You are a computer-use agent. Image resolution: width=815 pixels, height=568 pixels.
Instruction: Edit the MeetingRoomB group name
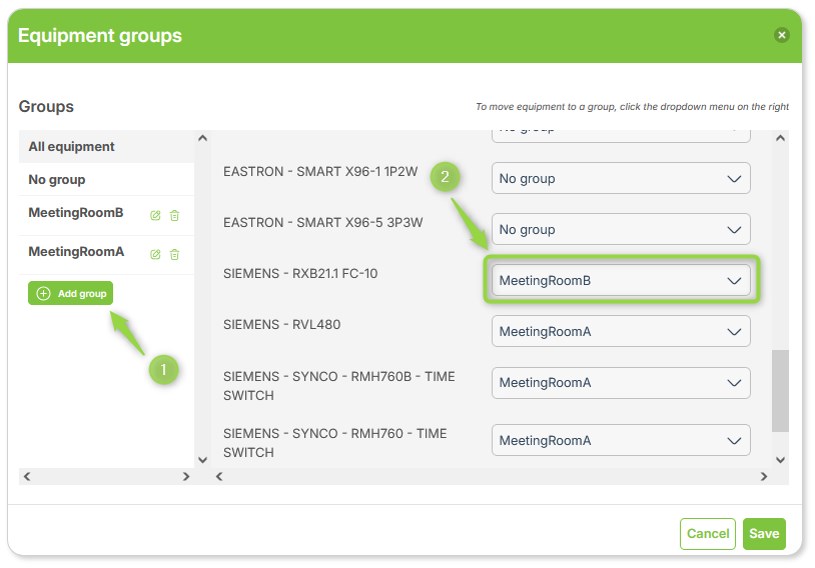pos(155,215)
